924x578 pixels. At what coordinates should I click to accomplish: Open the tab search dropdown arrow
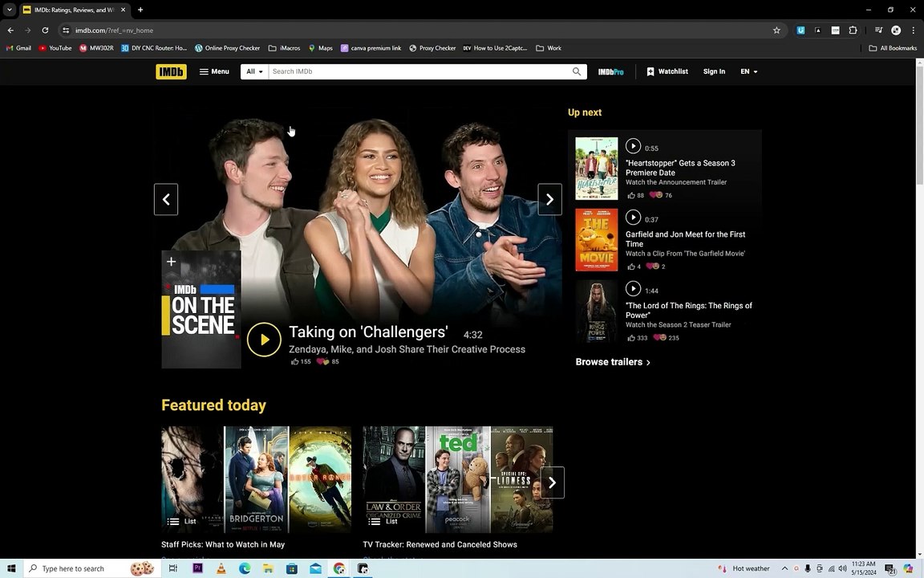pyautogui.click(x=10, y=10)
